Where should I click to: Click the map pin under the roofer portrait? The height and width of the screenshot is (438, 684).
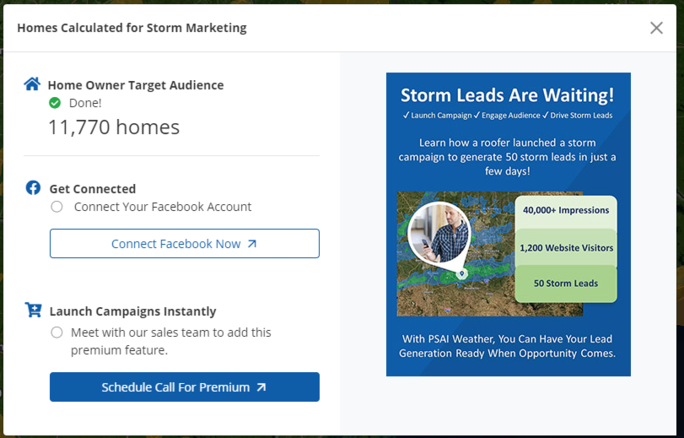click(461, 272)
